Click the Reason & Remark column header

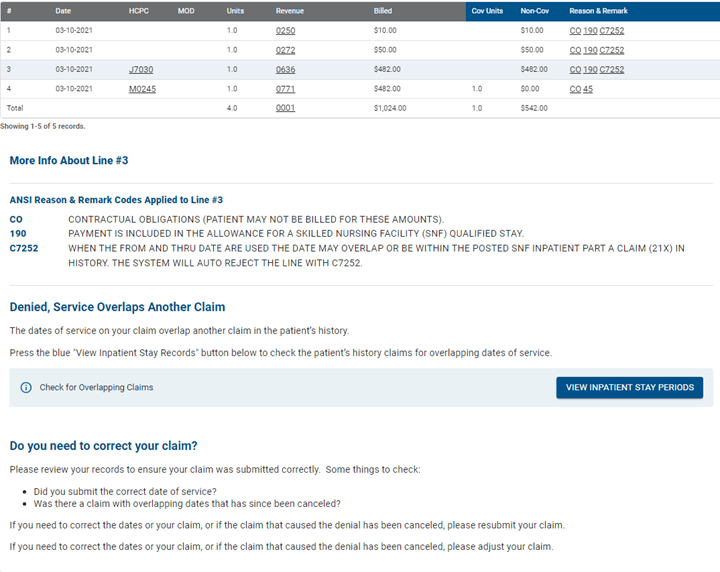tap(598, 11)
